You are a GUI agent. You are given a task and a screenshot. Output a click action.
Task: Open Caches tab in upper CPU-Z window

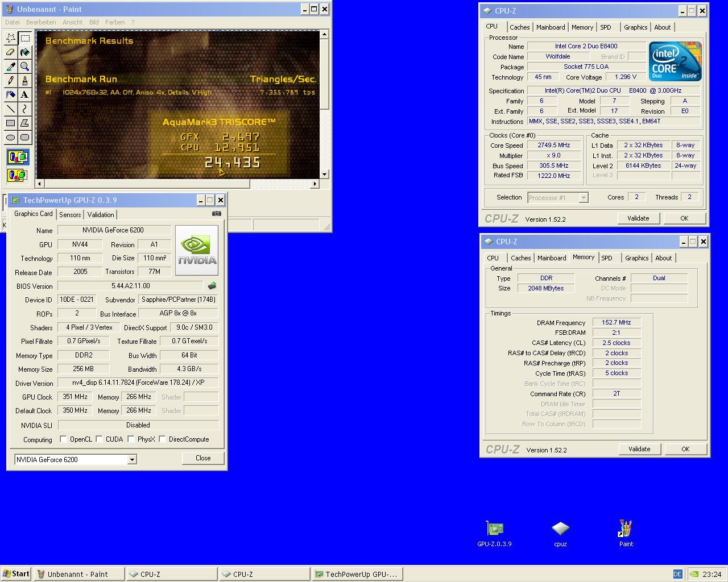point(519,27)
